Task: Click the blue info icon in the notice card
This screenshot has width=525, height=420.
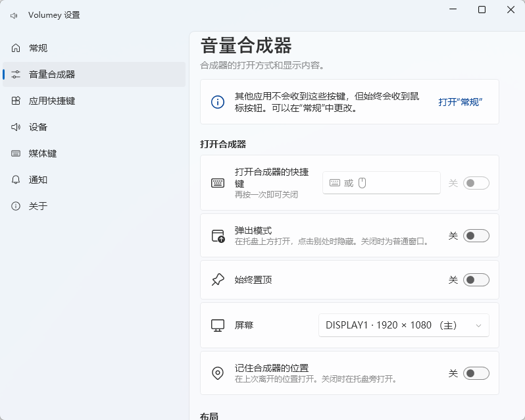Action: [x=218, y=102]
